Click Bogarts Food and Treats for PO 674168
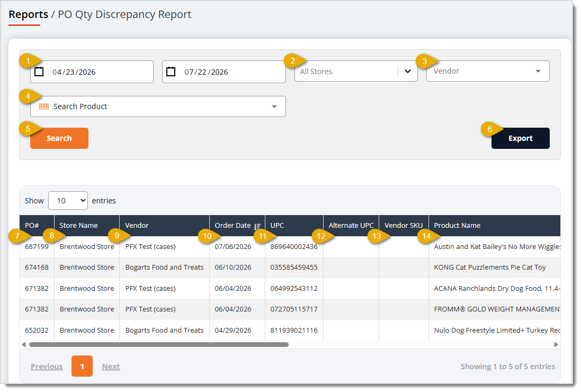Image resolution: width=581 pixels, height=392 pixels. 165,268
